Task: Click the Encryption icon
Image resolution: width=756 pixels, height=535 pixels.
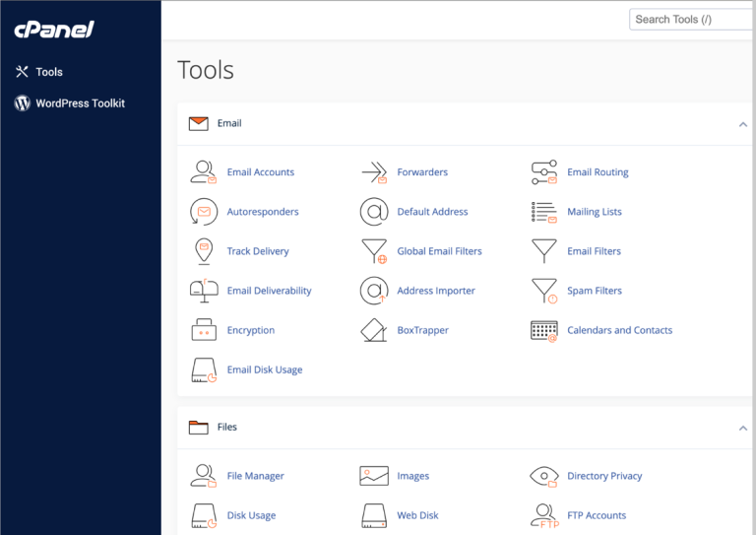Action: pos(203,330)
